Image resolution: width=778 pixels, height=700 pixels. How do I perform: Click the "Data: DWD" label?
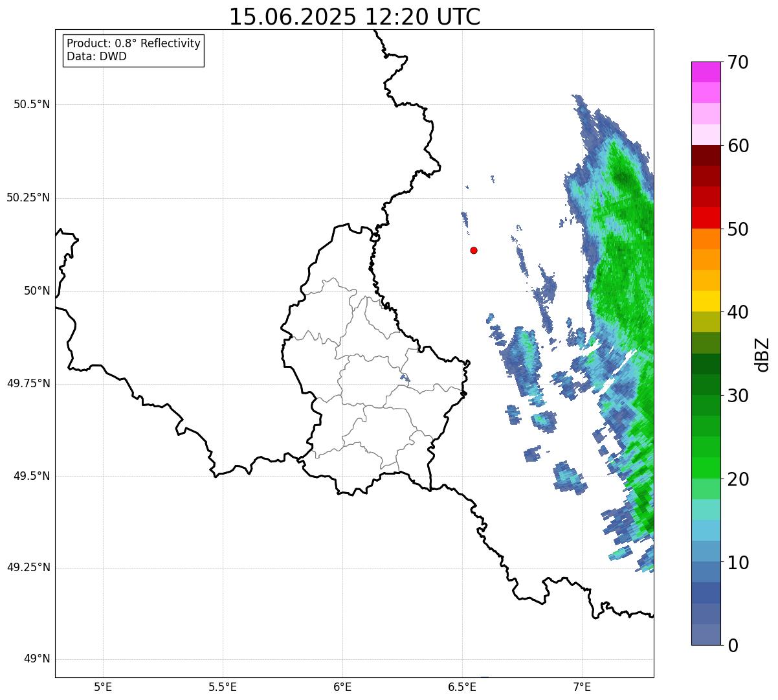[96, 56]
